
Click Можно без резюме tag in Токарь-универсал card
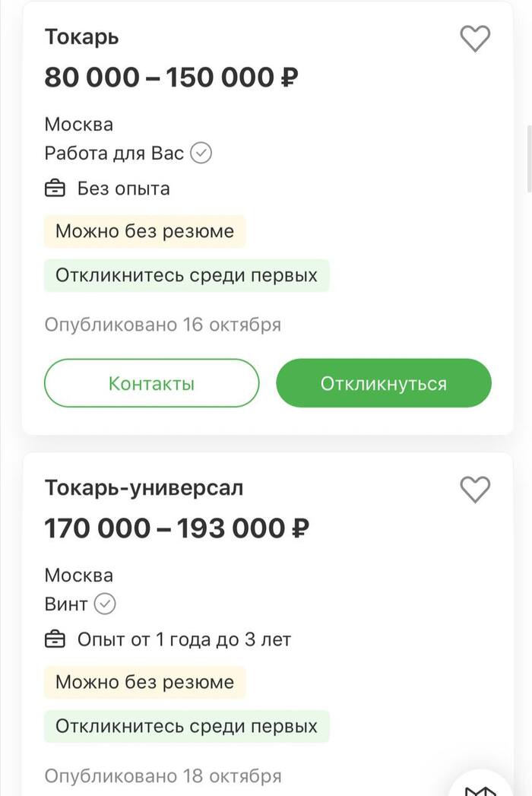144,682
